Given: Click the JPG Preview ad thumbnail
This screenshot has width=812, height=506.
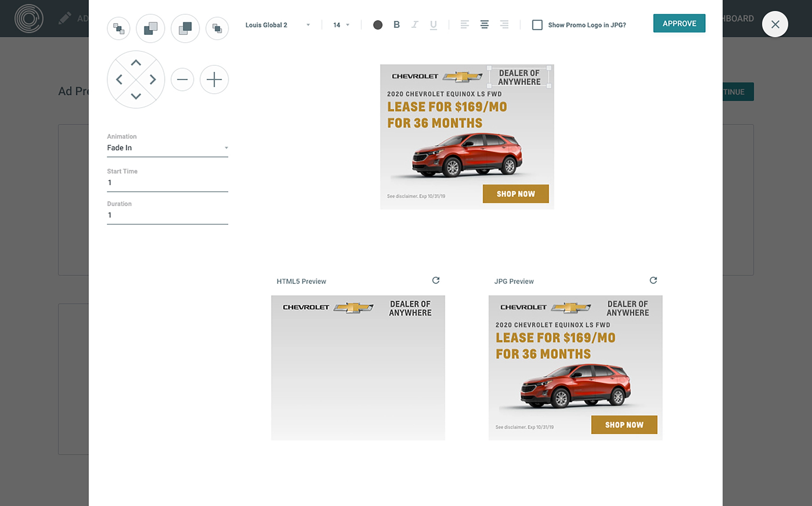Looking at the screenshot, I should tap(575, 367).
